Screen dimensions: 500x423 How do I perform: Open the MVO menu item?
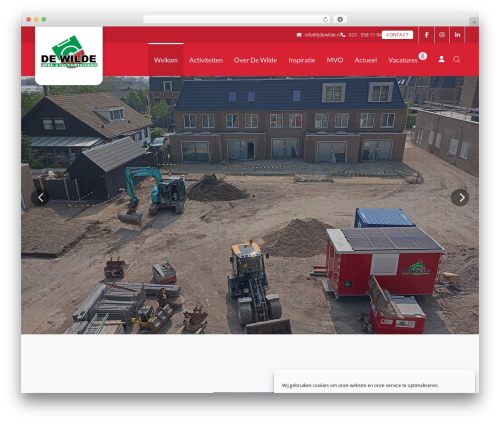pos(335,60)
